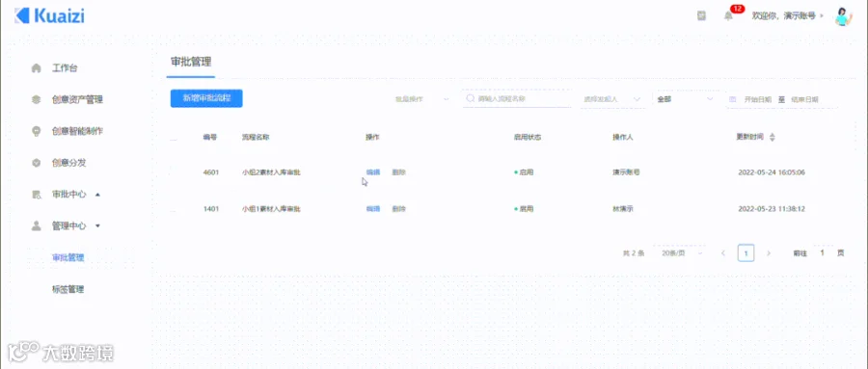Viewport: 868px width, 369px height.
Task: Sort by 更新时间 using the arrows
Action: (x=773, y=137)
